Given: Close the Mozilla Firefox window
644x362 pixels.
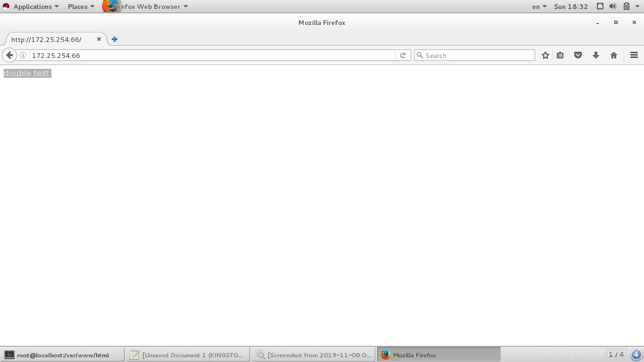Looking at the screenshot, I should [x=634, y=23].
